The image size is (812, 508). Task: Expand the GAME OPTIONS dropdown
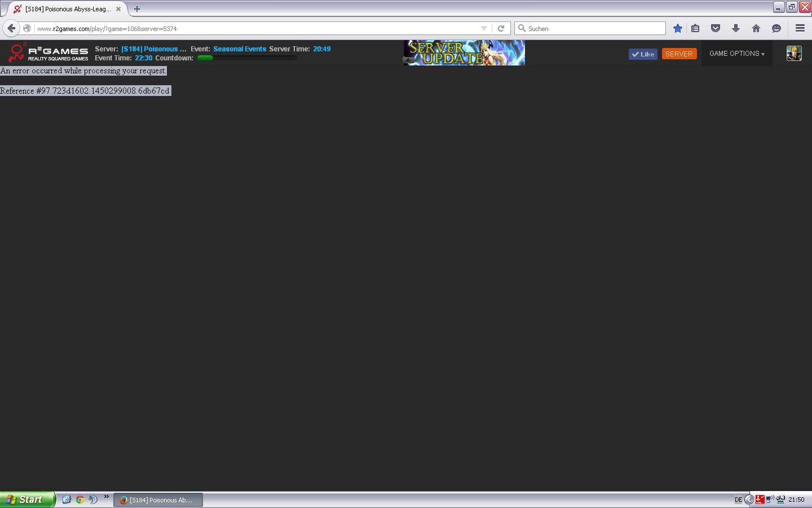[x=736, y=54]
